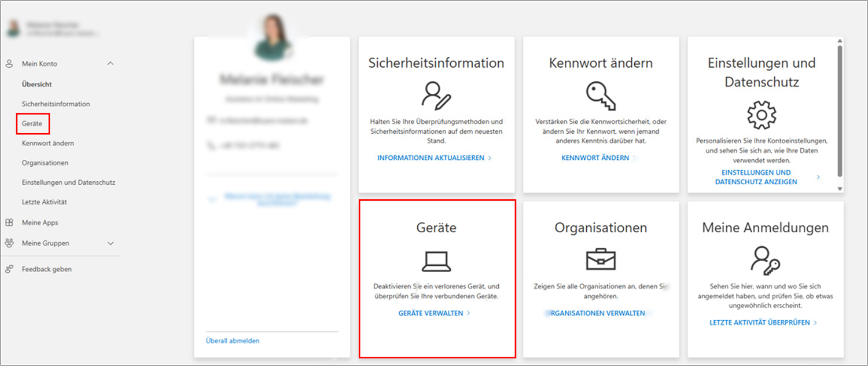Viewport: 868px width, 366px height.
Task: Expand the Meine Gruppen section chevron
Action: point(111,244)
